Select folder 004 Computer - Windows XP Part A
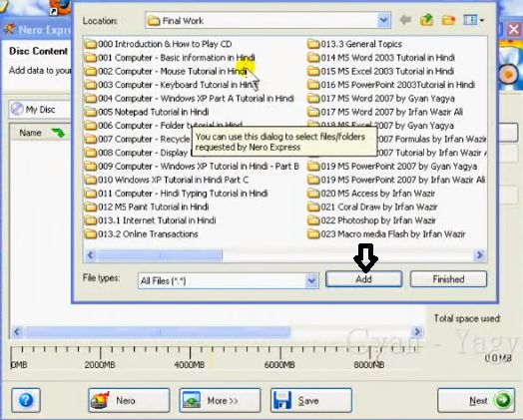 point(190,99)
